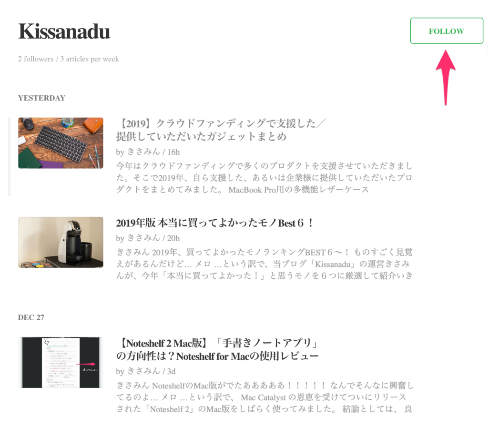Click the gray unread marker bar beside first article
The height and width of the screenshot is (448, 488).
click(x=9, y=157)
